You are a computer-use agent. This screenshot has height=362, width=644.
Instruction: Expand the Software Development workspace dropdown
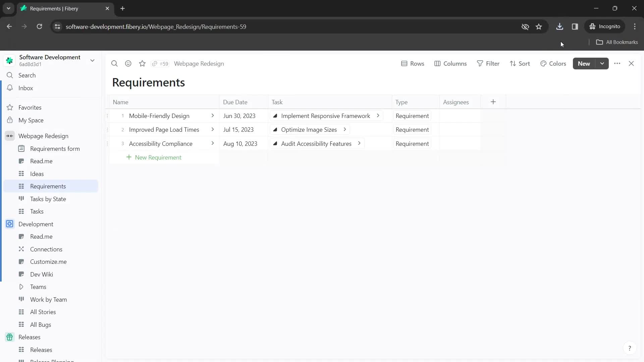[x=92, y=60]
